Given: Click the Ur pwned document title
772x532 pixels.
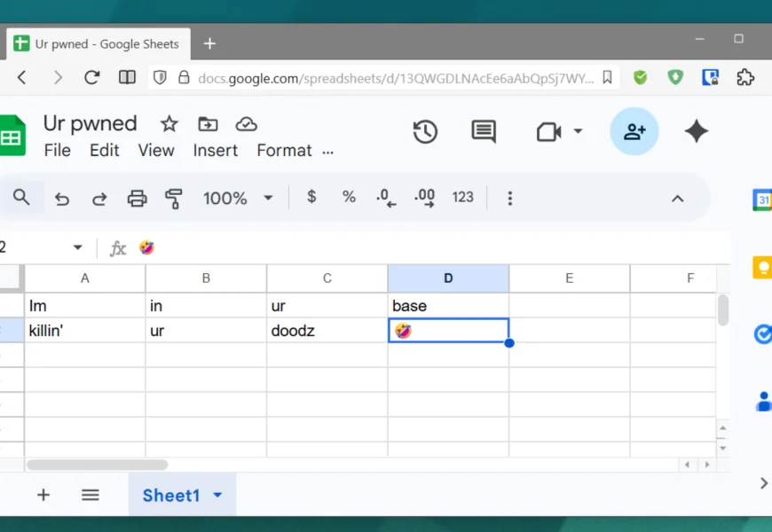Looking at the screenshot, I should (91, 123).
